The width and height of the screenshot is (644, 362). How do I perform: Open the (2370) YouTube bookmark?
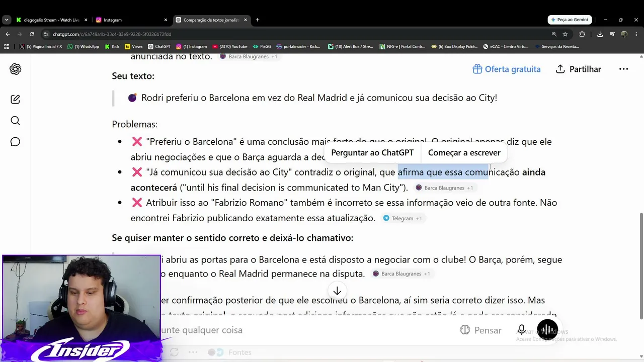click(230, 47)
